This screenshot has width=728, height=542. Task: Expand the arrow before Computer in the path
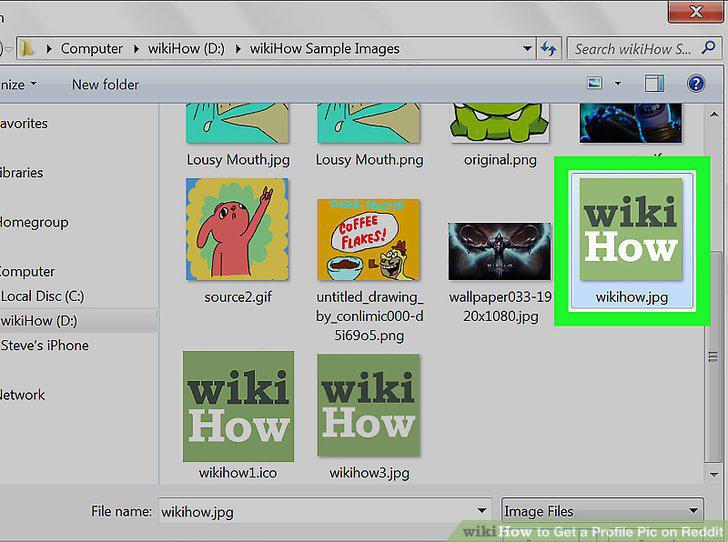point(49,49)
